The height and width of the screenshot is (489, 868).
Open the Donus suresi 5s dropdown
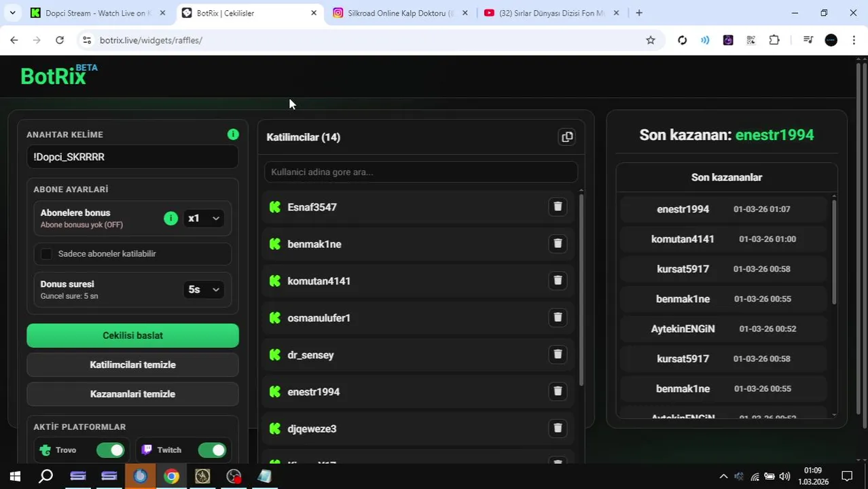pyautogui.click(x=204, y=289)
